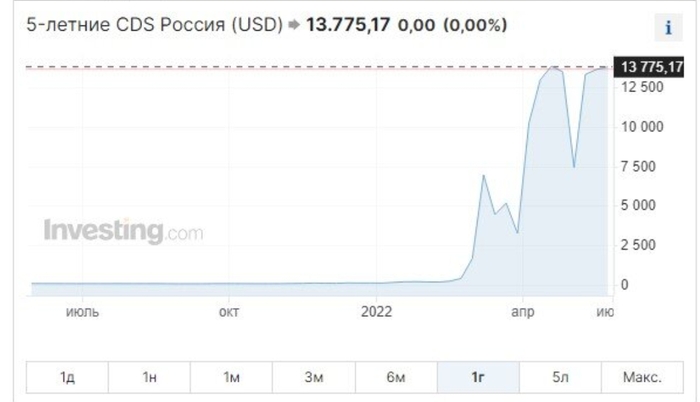Image resolution: width=700 pixels, height=402 pixels.
Task: Click the 13 775,17 current value axis label
Action: [x=651, y=66]
